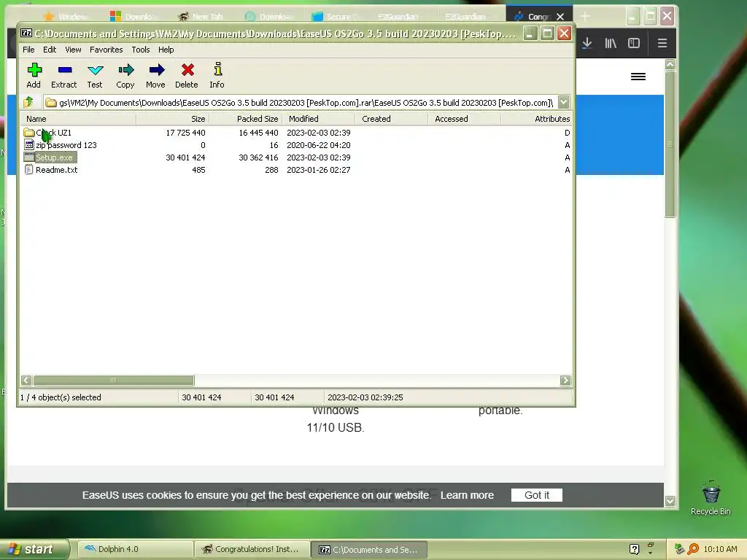Open a new browser tab with plus
This screenshot has width=747, height=560.
584,17
